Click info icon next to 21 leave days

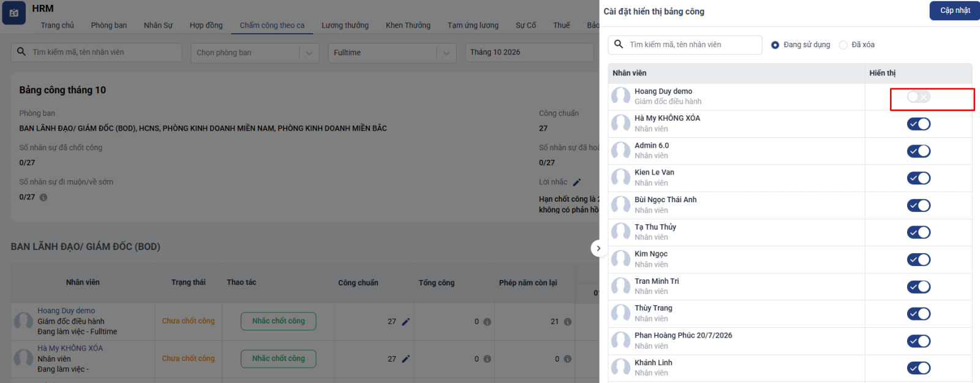click(x=568, y=322)
